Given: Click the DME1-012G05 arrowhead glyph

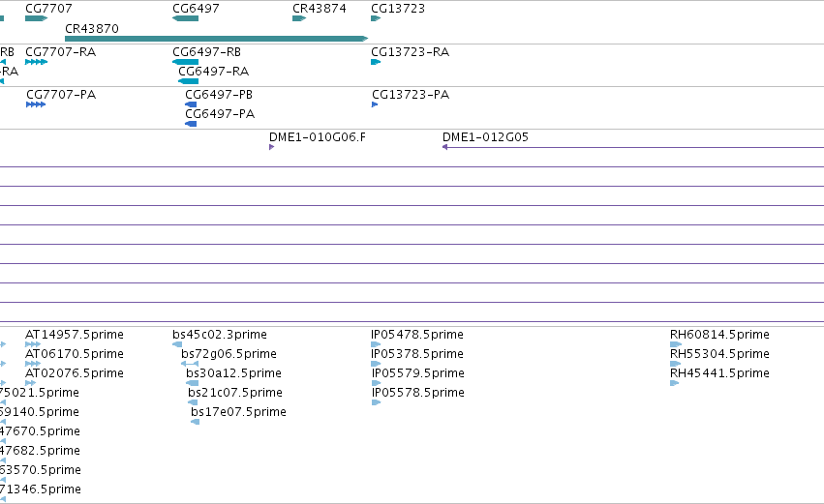Looking at the screenshot, I should (x=445, y=147).
